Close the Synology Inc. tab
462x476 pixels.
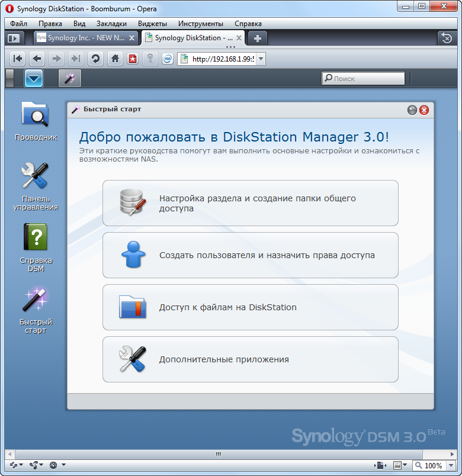click(132, 38)
